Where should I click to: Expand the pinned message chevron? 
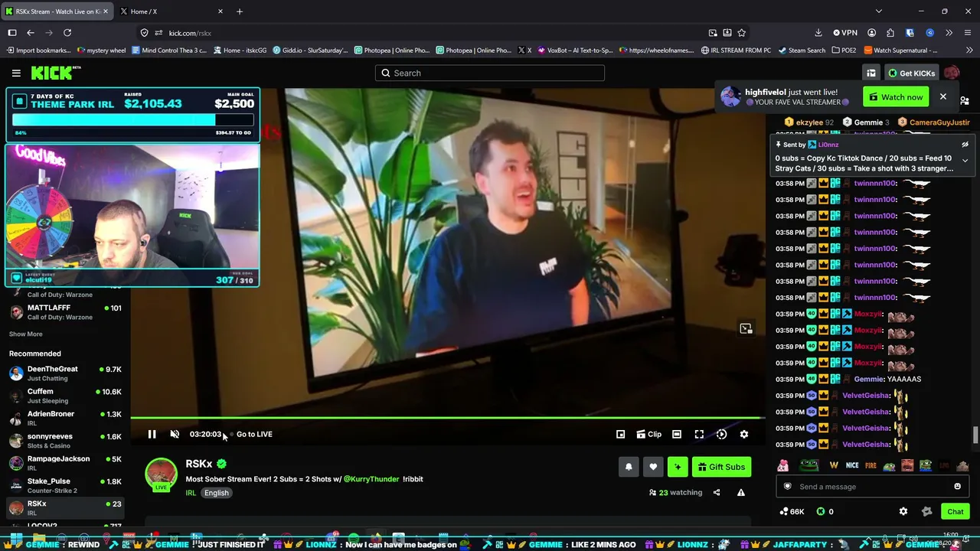[965, 161]
